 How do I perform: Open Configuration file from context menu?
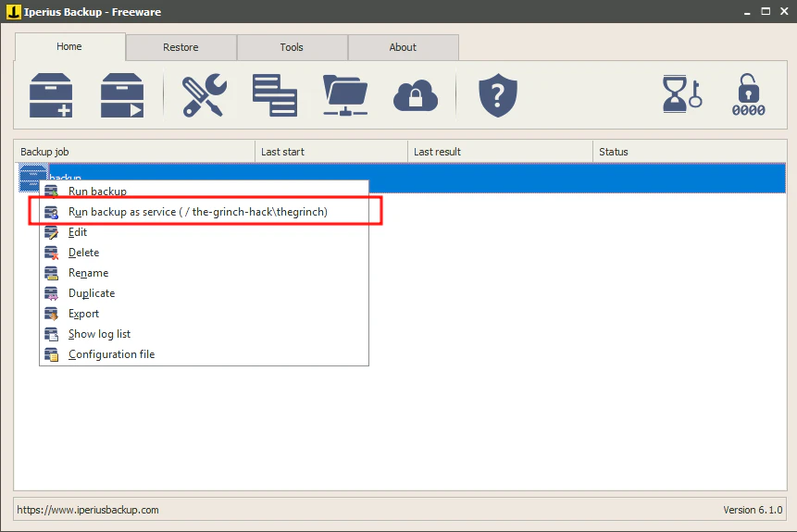(x=204, y=354)
